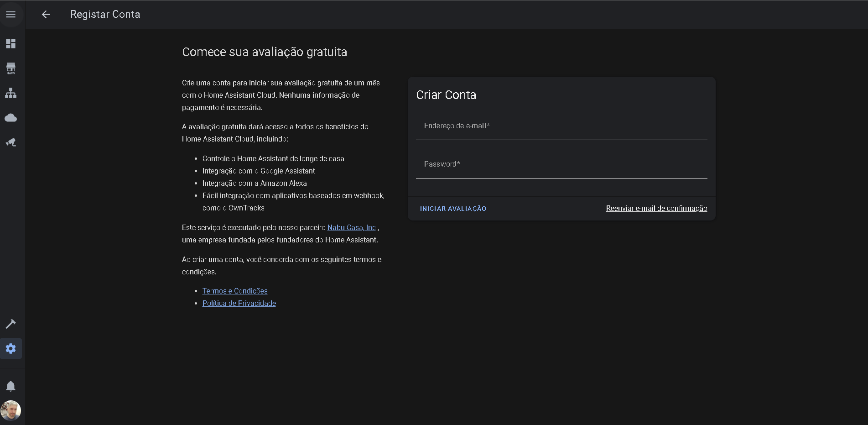Click Reenviar e-mail de confirmação link
Viewport: 868px width, 425px height.
(x=656, y=209)
